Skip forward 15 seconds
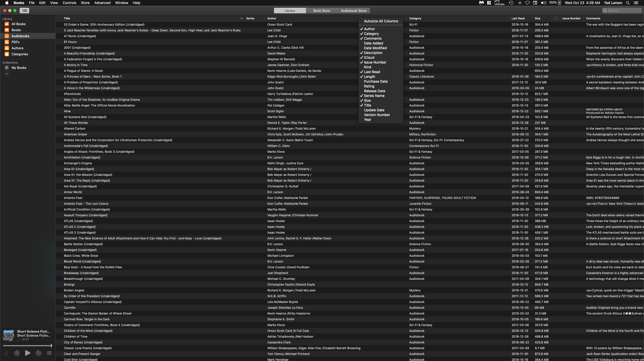 [x=38, y=353]
